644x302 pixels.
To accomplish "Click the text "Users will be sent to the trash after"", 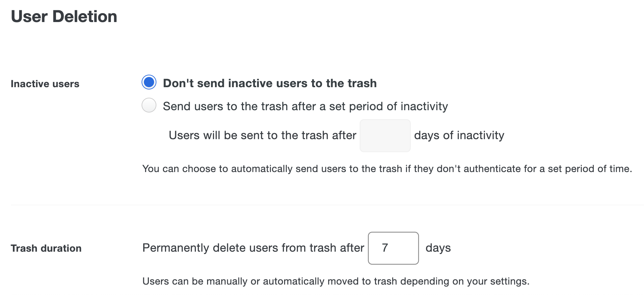I will click(262, 135).
